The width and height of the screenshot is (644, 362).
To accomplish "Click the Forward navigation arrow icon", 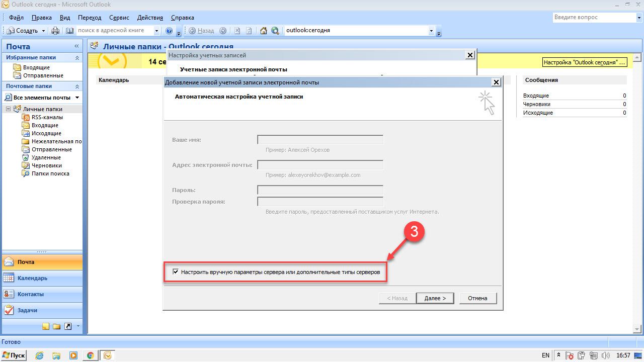I will tap(223, 31).
